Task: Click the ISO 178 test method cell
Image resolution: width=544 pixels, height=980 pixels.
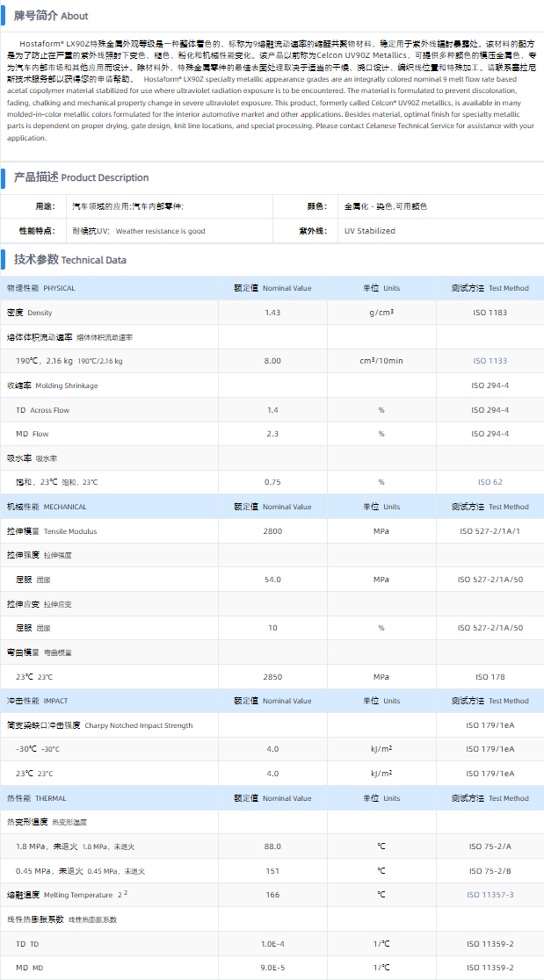Action: click(490, 677)
